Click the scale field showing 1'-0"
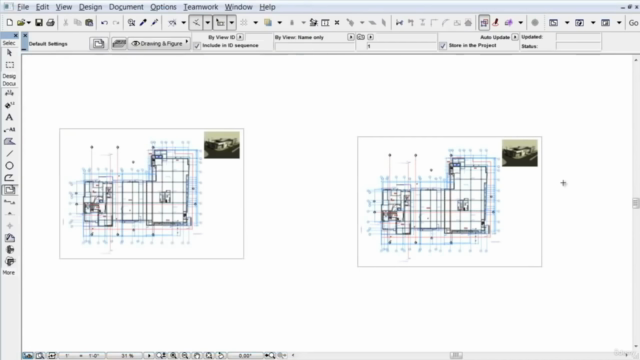The image size is (640, 360). (x=82, y=356)
